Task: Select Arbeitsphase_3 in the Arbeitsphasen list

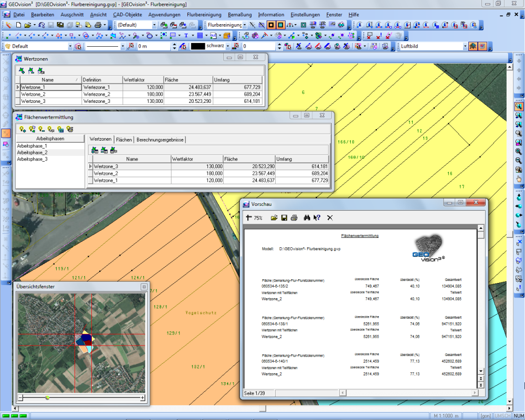Action: 32,159
